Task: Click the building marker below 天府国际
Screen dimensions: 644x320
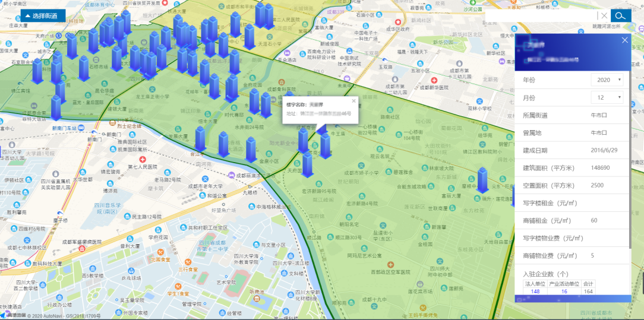Action: 307,163
